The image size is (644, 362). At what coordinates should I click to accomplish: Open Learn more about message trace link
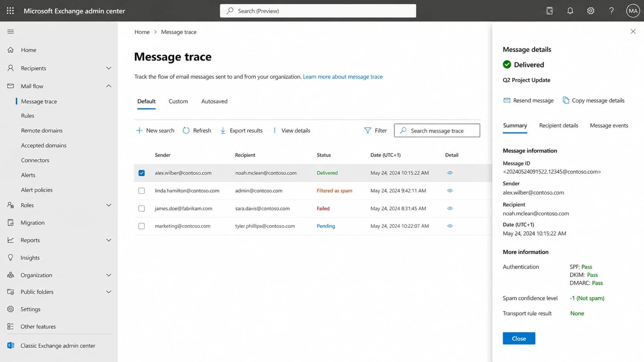tap(343, 77)
